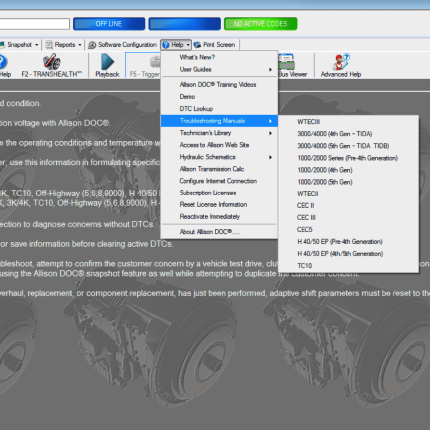
Task: Select Troubleshooting Manuals menu item
Action: [x=219, y=121]
